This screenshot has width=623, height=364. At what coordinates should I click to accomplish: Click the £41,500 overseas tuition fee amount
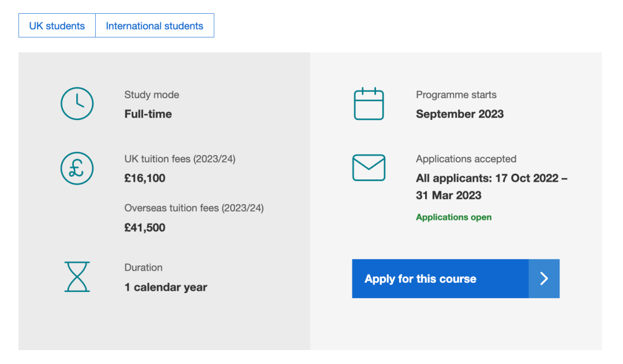point(145,228)
